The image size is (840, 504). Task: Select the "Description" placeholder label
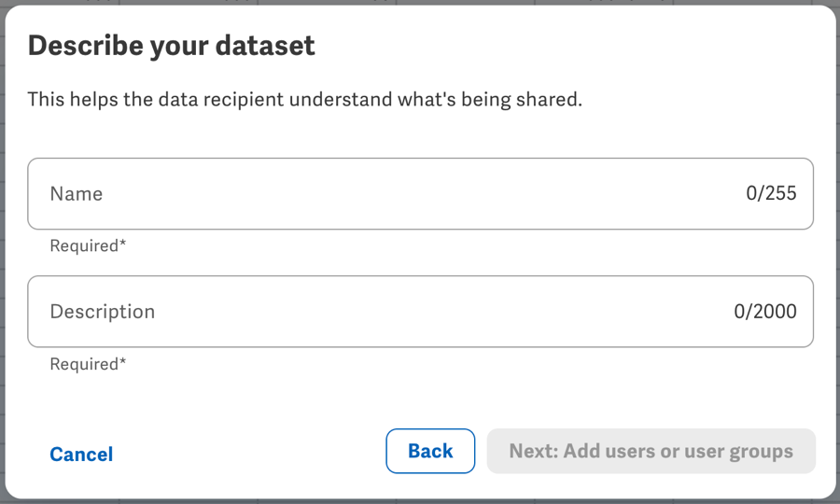(x=103, y=312)
